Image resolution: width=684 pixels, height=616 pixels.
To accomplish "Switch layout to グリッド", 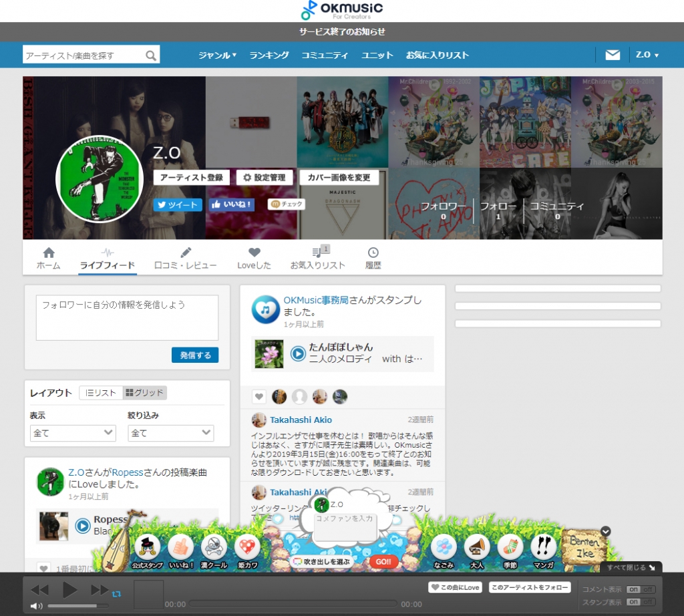I will [144, 393].
